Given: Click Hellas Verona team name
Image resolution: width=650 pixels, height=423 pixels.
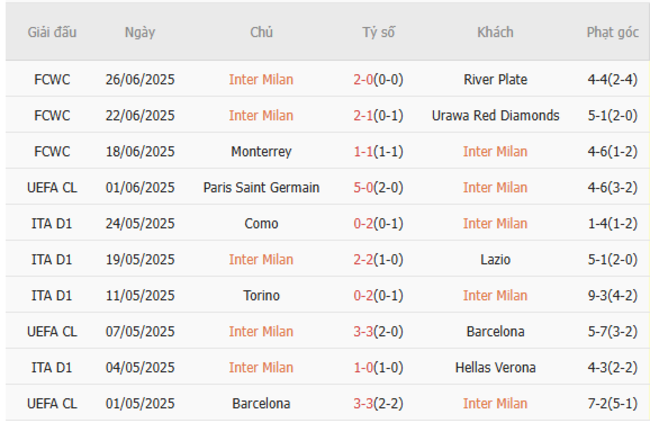Looking at the screenshot, I should click(495, 367).
